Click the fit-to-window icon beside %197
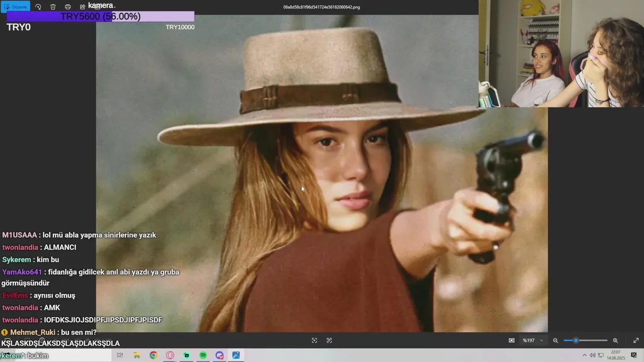644x362 pixels. [512, 340]
